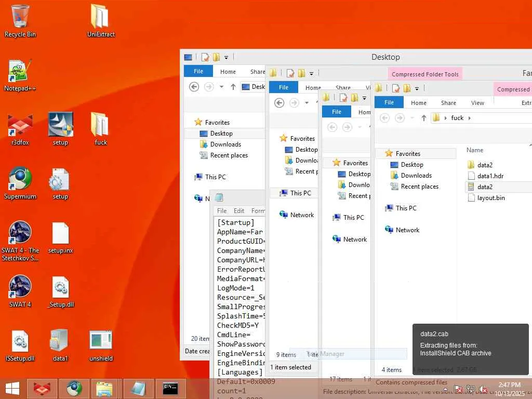Open the File tab in Desktop window

coord(198,71)
